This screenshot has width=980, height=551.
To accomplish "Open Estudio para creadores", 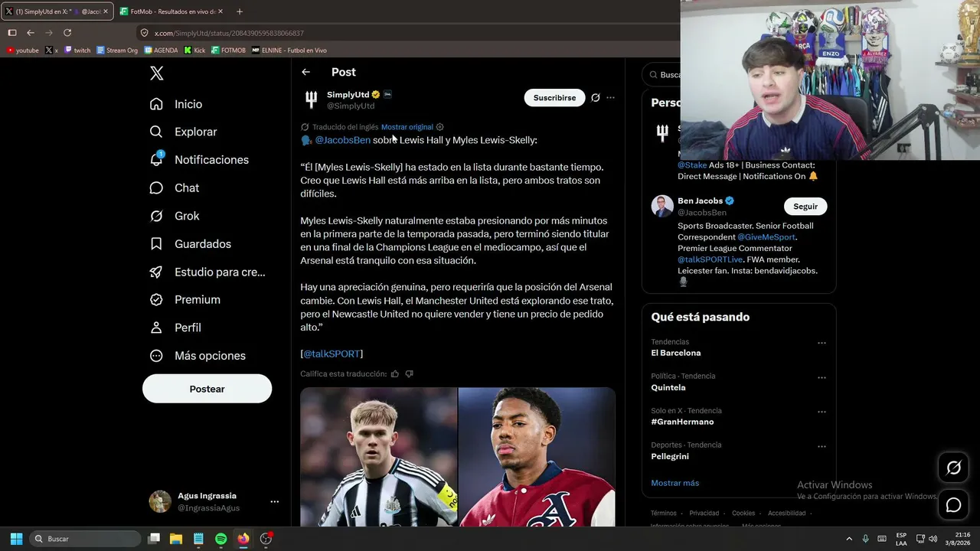I will pyautogui.click(x=207, y=272).
